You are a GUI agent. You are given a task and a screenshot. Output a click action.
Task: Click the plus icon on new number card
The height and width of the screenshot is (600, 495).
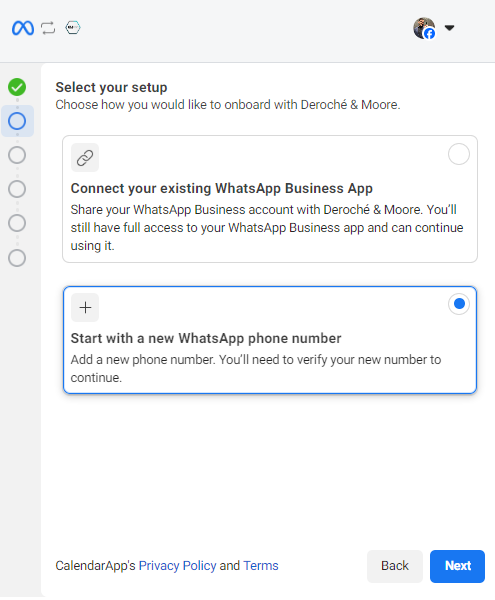(x=85, y=308)
